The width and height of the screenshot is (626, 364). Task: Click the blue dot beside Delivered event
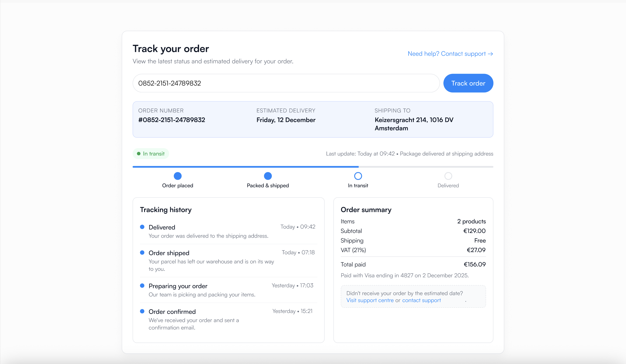tap(142, 227)
